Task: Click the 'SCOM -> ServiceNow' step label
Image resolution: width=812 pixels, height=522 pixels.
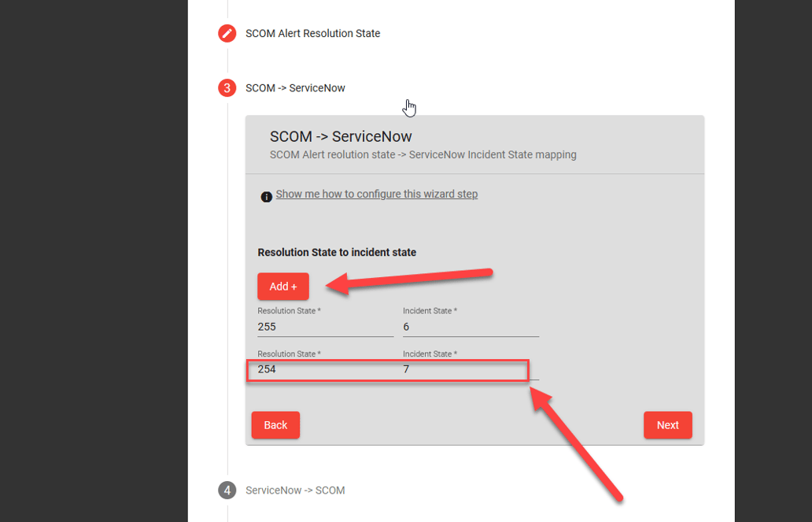Action: [294, 87]
